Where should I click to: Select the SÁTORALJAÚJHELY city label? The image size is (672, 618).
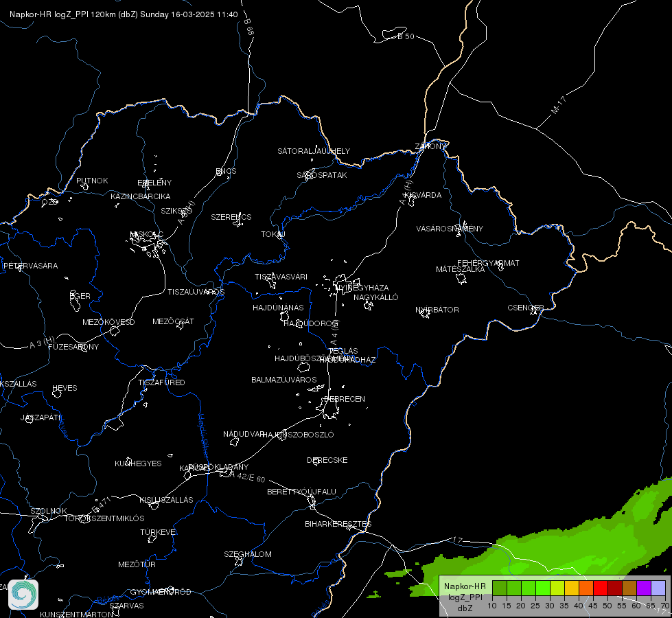click(x=314, y=151)
